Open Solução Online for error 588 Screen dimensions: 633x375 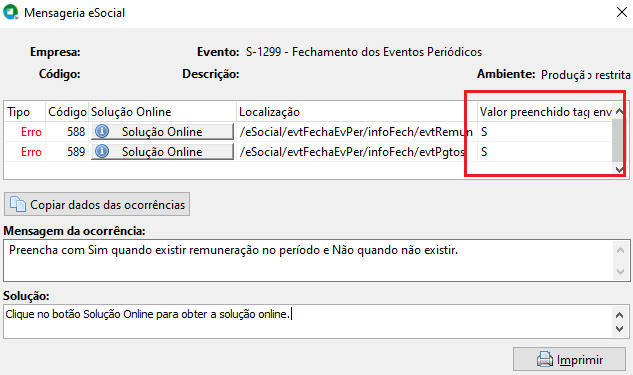162,132
